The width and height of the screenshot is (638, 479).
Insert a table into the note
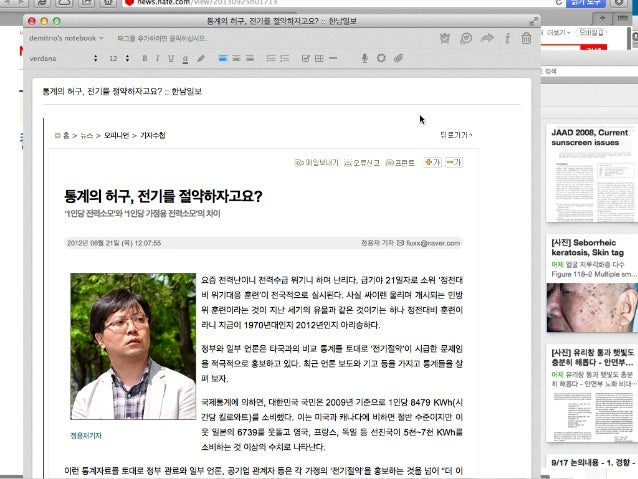click(x=319, y=59)
